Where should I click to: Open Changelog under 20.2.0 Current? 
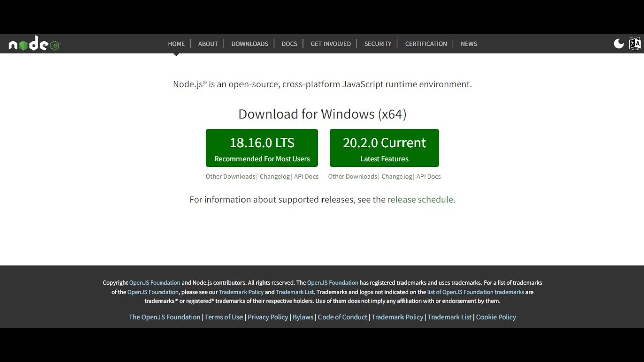click(396, 176)
